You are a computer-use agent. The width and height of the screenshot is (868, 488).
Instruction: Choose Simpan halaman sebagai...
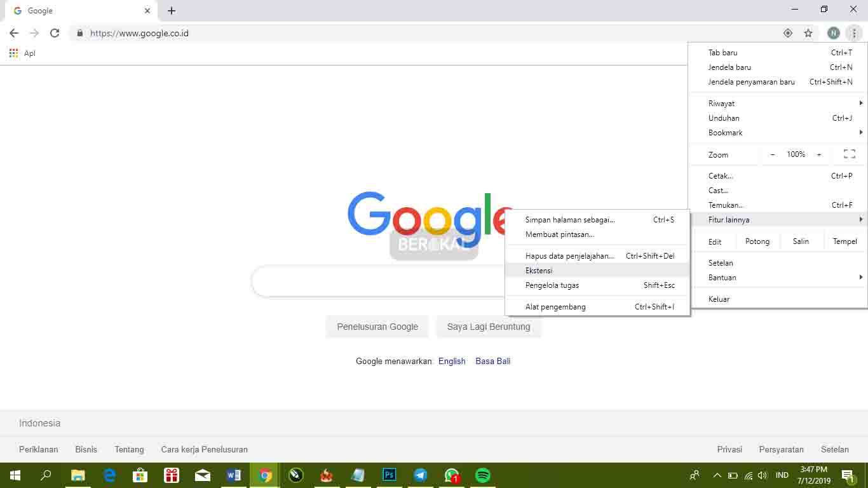[597, 220]
